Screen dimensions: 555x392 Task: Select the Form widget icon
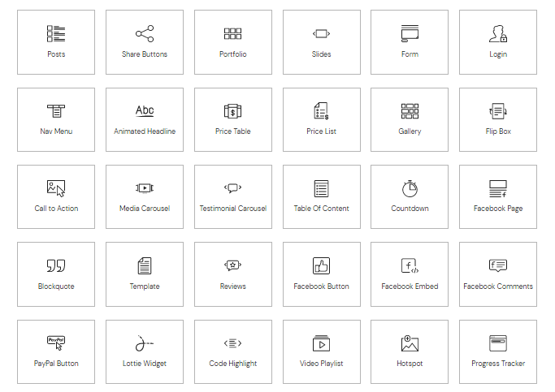410,33
